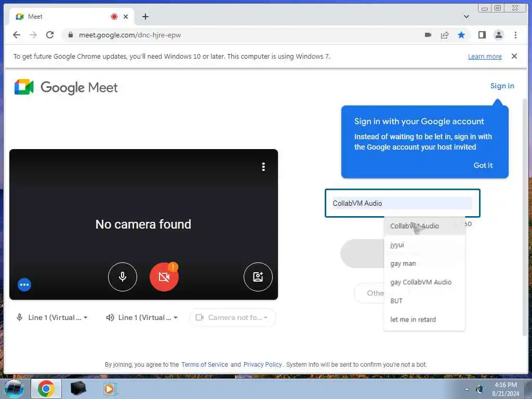Click camera permission icon in address bar
This screenshot has height=399, width=532.
click(428, 35)
